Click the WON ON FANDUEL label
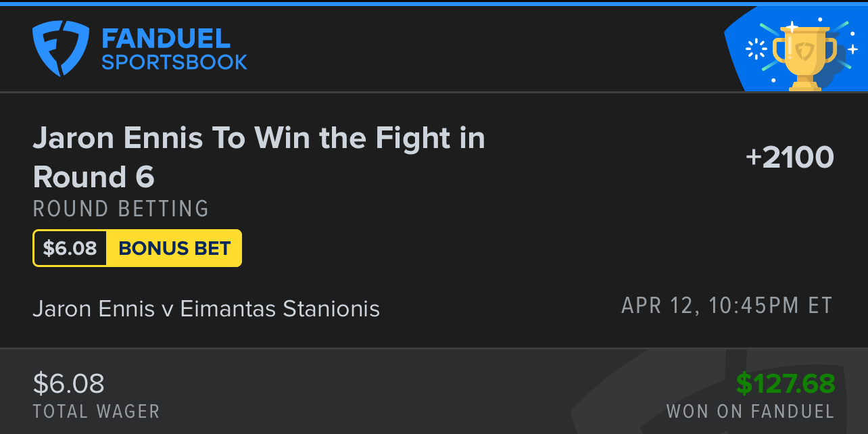This screenshot has height=434, width=868. 750,411
